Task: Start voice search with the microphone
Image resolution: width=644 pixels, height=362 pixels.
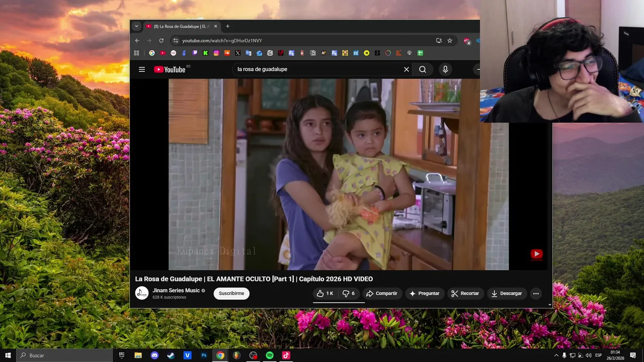Action: (445, 69)
